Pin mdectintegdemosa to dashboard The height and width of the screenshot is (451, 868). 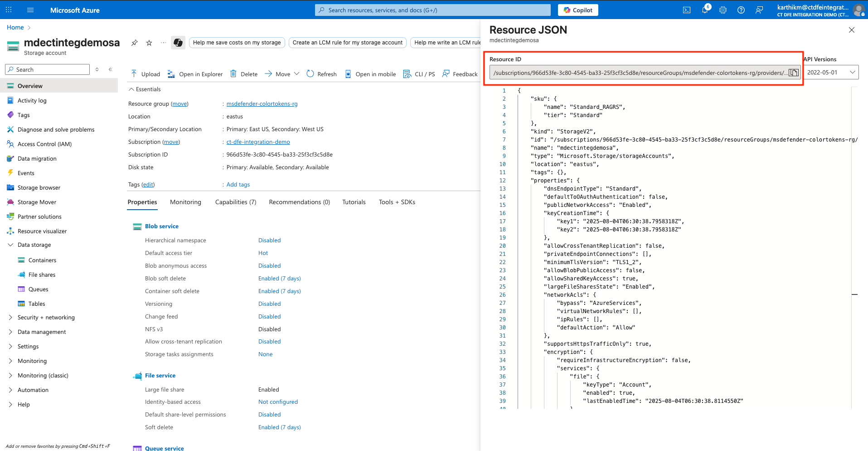tap(134, 42)
